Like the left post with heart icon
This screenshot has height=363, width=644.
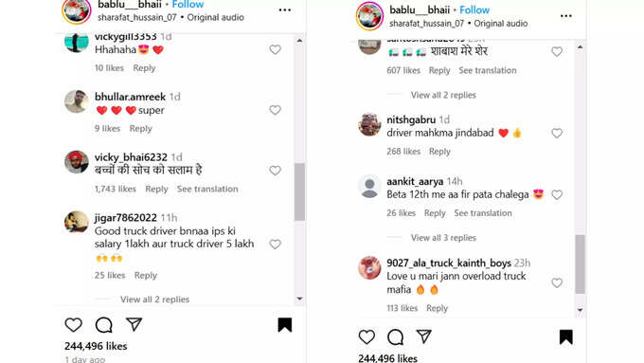click(x=74, y=325)
